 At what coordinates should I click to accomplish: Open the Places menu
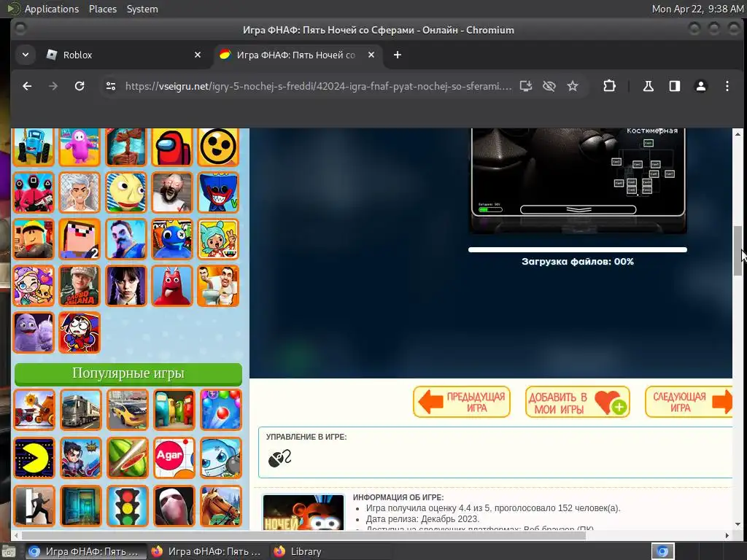coord(102,9)
